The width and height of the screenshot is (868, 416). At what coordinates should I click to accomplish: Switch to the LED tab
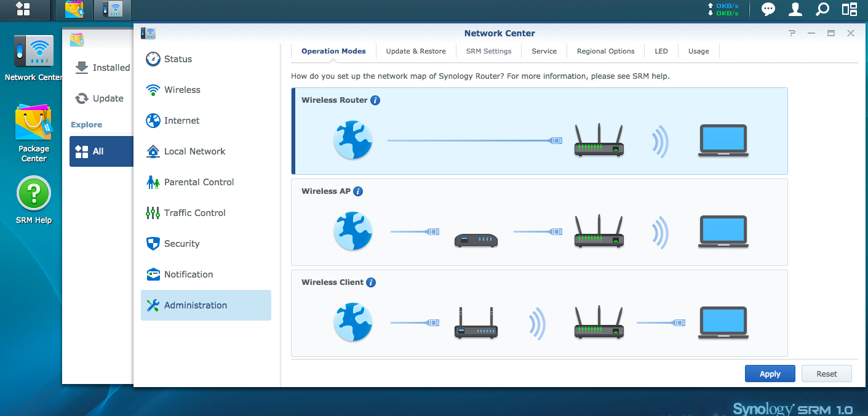pos(661,52)
